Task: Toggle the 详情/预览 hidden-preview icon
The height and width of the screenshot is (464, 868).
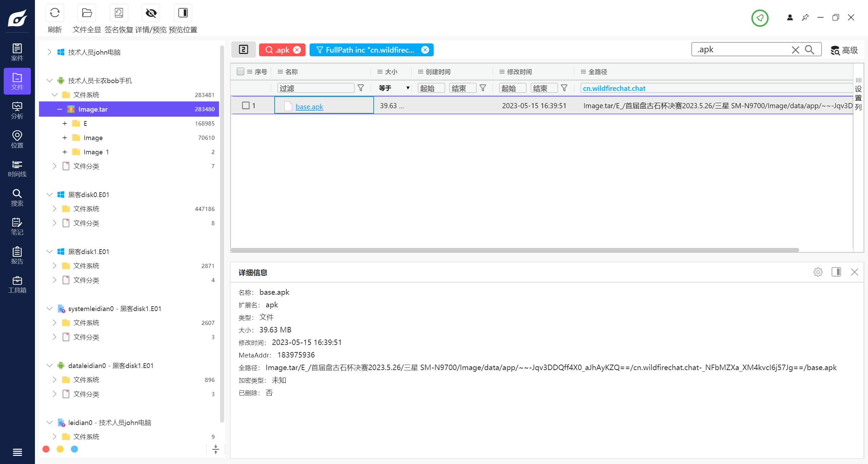Action: point(151,13)
